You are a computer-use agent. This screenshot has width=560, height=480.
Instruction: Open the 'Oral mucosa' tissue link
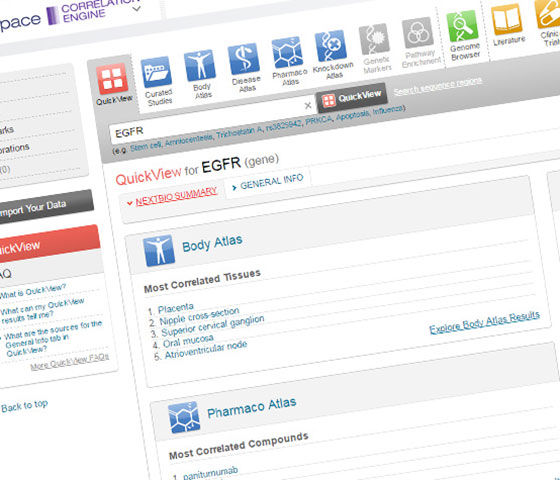188,341
